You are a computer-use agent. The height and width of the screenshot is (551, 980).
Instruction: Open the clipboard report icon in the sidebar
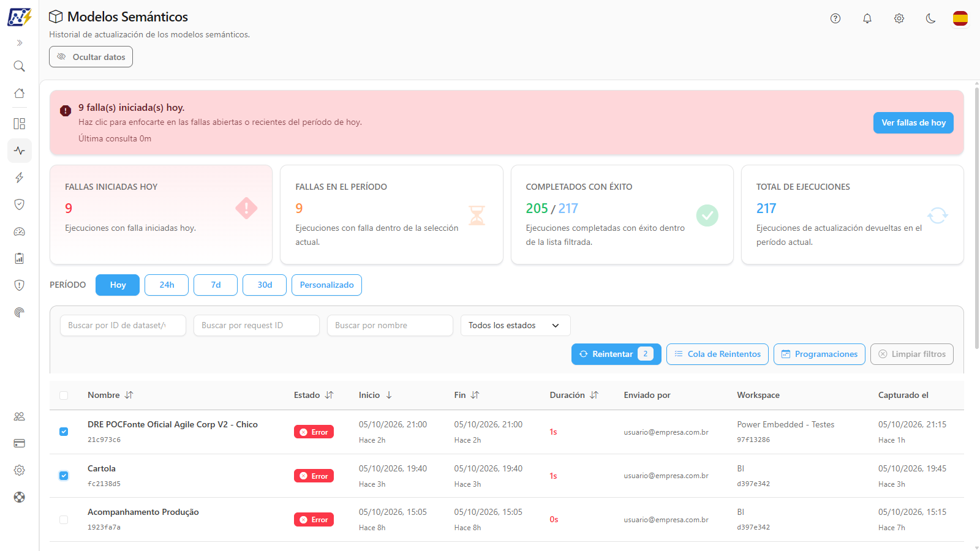20,258
